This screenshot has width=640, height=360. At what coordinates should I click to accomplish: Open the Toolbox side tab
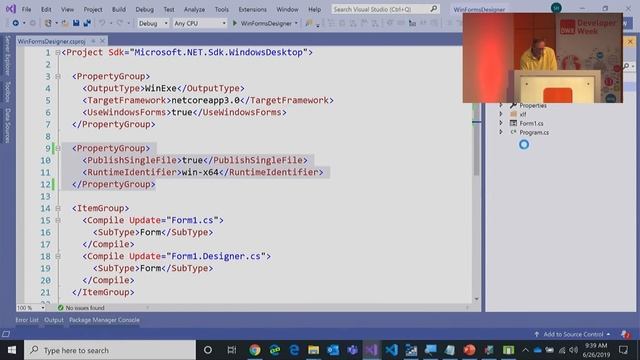7,91
